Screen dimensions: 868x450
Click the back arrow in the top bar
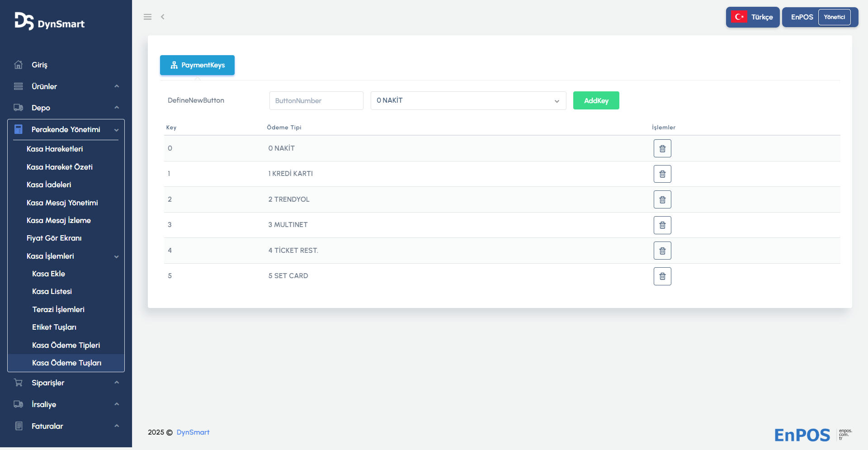point(163,17)
